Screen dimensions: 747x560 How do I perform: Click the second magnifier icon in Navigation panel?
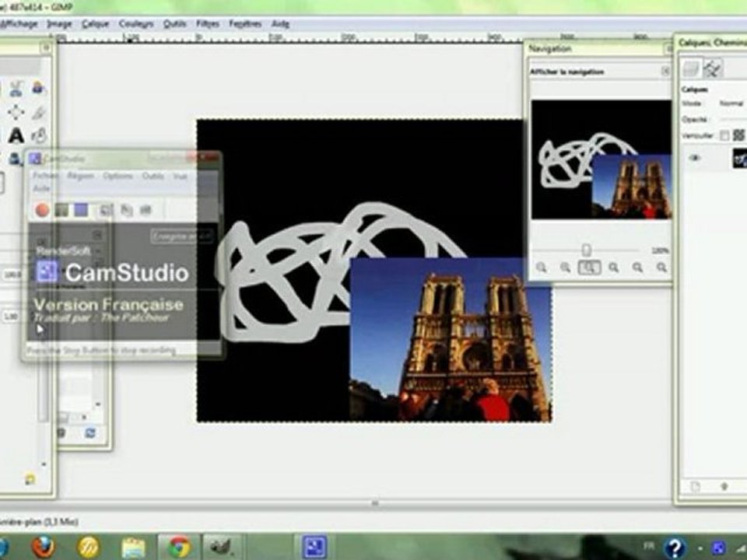click(x=565, y=268)
